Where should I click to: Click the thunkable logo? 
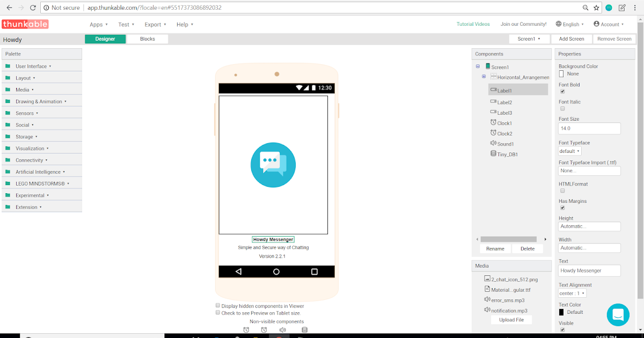[x=25, y=24]
